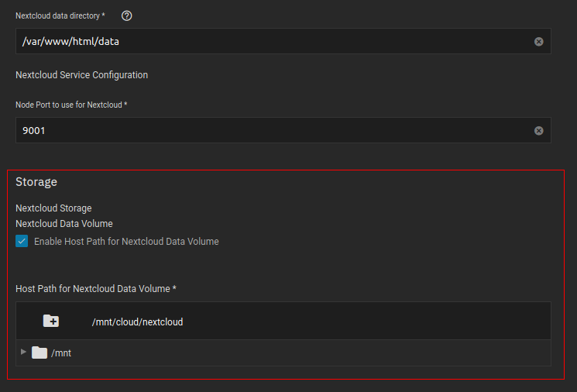
Task: Click the Enable Host Path checkbox label
Action: pyautogui.click(x=126, y=242)
